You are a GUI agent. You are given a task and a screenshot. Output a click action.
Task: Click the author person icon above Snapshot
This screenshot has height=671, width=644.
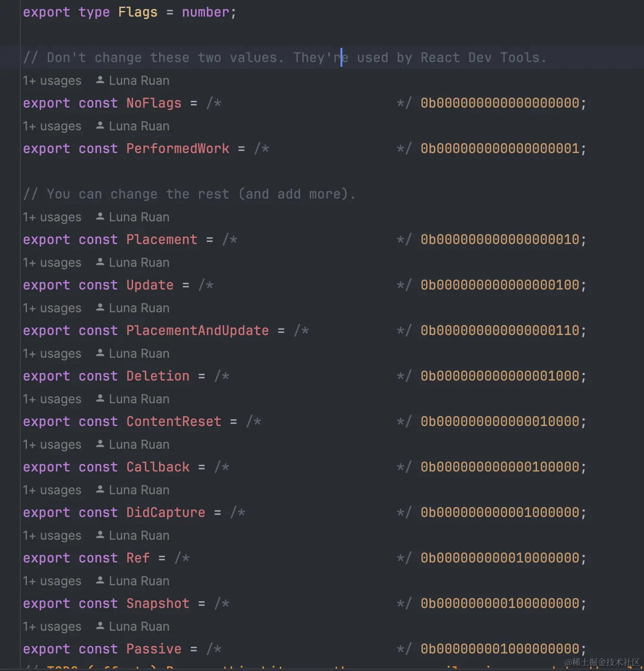pos(100,580)
